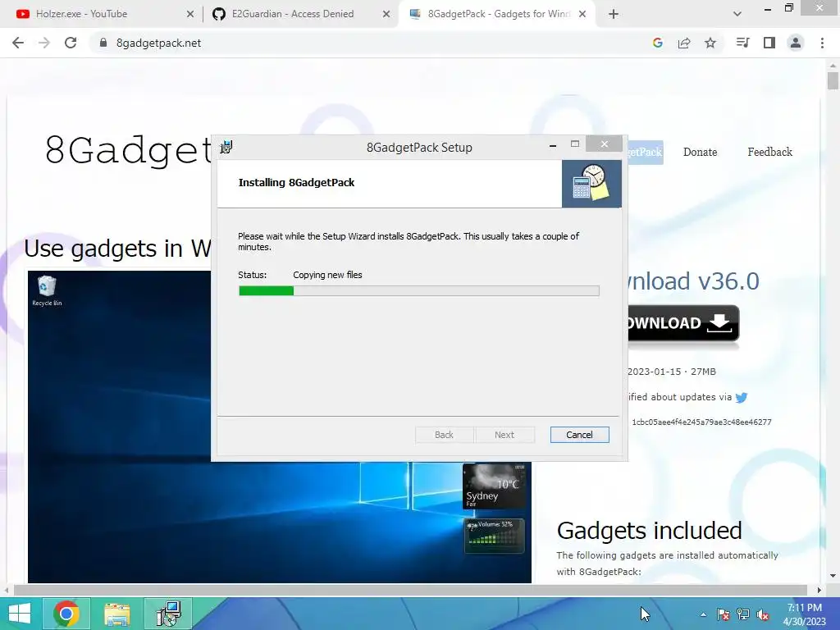View site security lock info
Viewport: 840px width, 630px height.
click(103, 43)
